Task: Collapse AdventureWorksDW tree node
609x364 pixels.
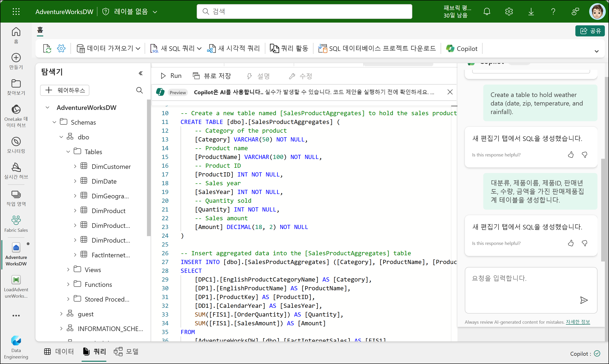Action: (47, 107)
